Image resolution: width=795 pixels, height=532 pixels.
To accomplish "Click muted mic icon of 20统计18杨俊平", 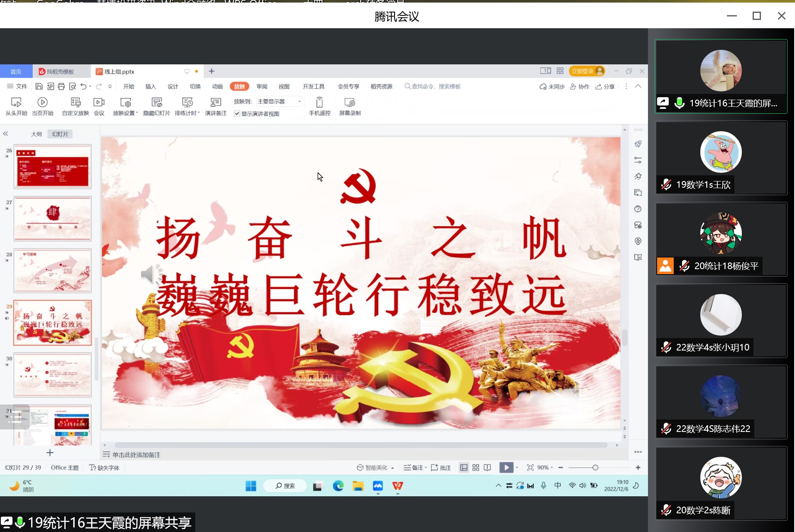I will (685, 266).
